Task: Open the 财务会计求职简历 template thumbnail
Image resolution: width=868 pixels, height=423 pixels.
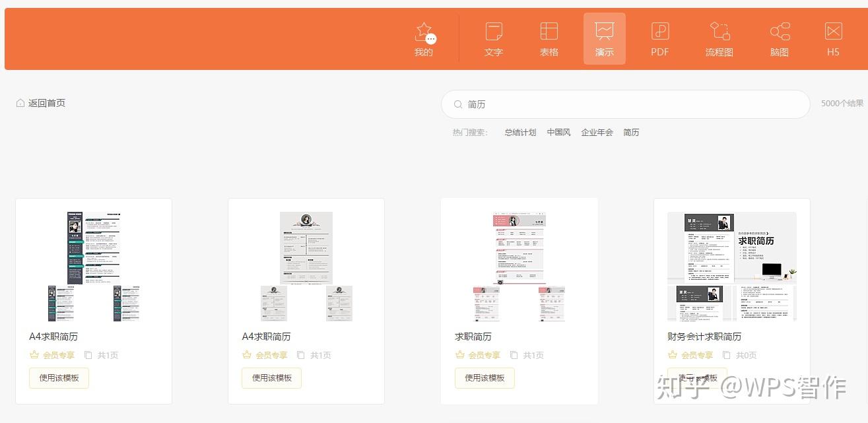Action: [732, 267]
